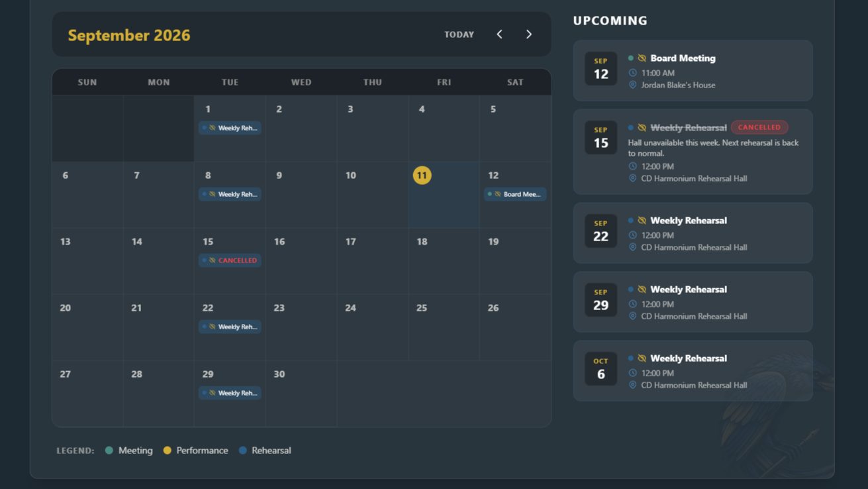Screen dimensions: 868x489
Task: Open the Board Meeting event on September 12
Action: point(515,194)
